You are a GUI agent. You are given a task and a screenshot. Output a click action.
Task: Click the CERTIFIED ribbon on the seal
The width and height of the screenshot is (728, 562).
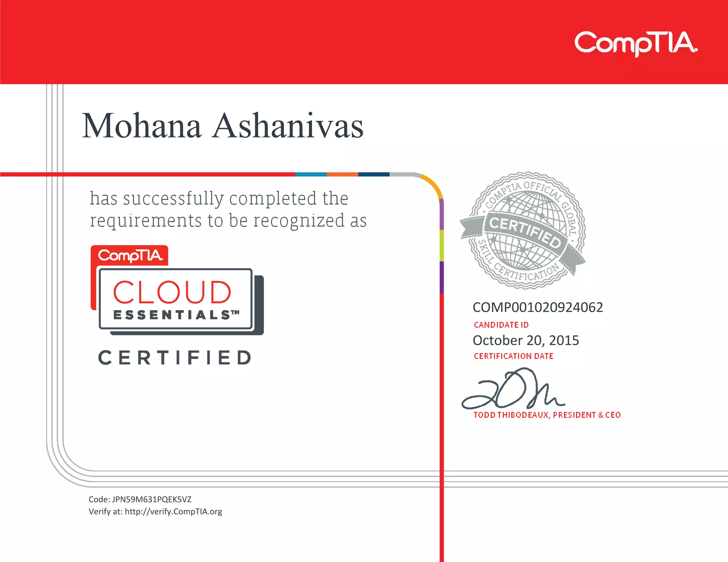pyautogui.click(x=525, y=233)
